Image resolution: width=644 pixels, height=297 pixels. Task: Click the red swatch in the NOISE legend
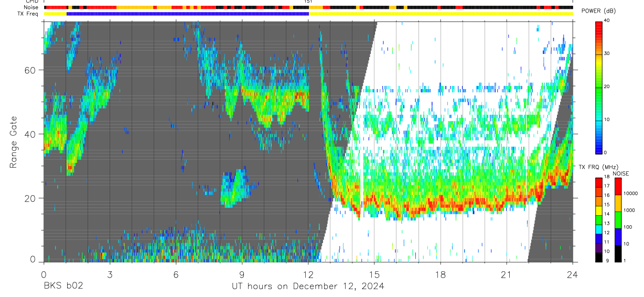click(618, 186)
